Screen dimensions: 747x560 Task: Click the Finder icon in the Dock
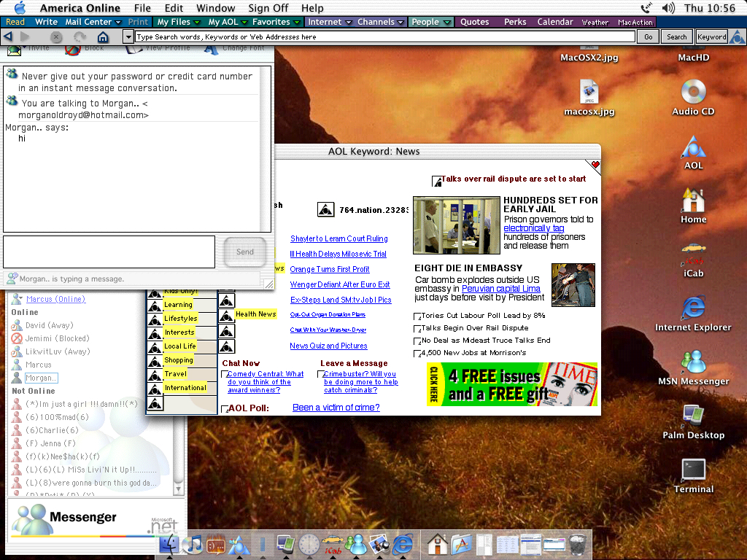[169, 544]
